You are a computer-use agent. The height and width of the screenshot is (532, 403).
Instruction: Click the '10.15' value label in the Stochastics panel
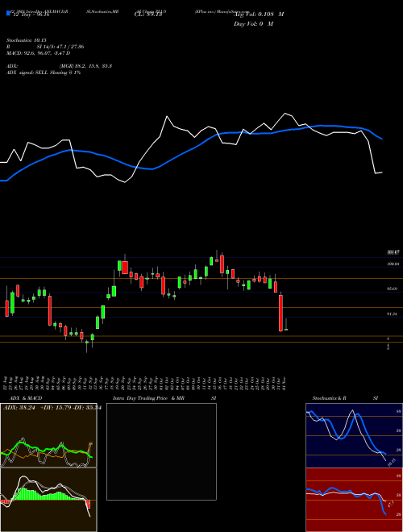(391, 462)
